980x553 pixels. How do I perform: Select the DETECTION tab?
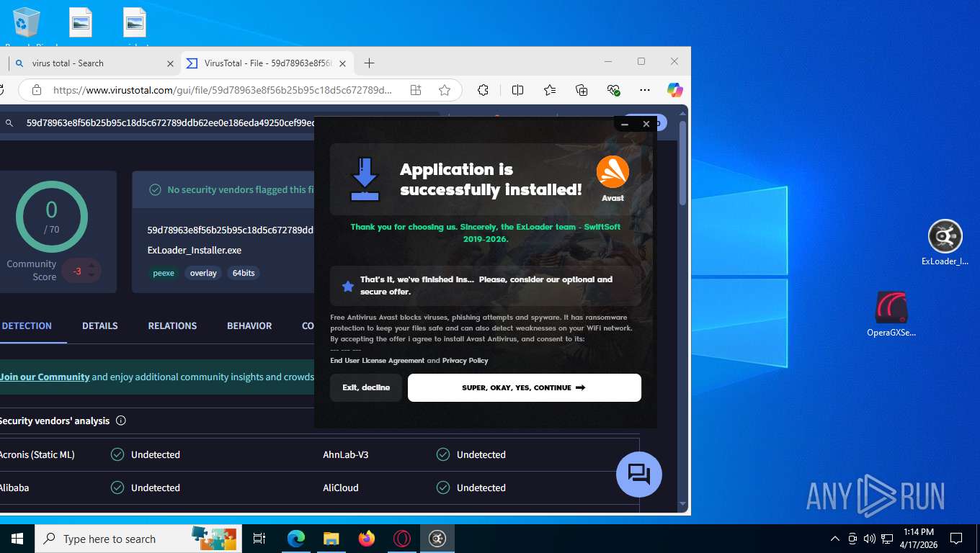tap(27, 325)
